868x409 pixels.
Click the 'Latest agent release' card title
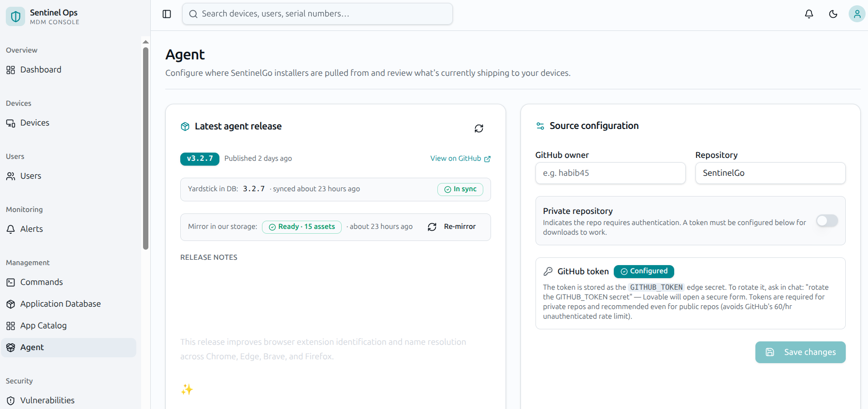(x=238, y=127)
